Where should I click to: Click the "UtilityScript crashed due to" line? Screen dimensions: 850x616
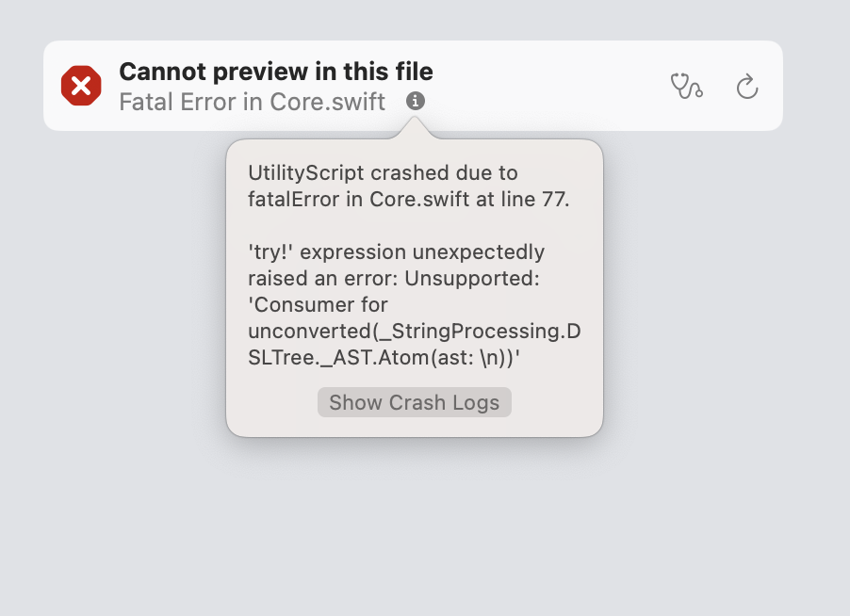click(383, 173)
